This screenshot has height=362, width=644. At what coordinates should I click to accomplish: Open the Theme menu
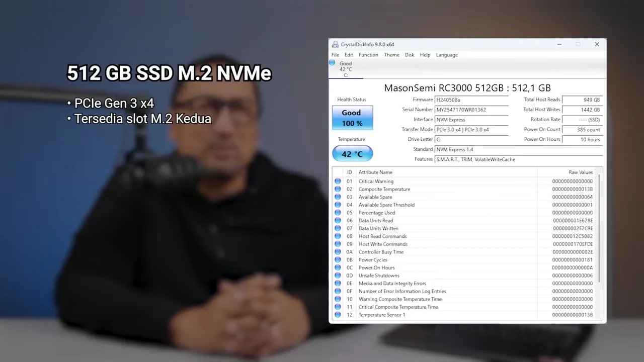pos(391,55)
